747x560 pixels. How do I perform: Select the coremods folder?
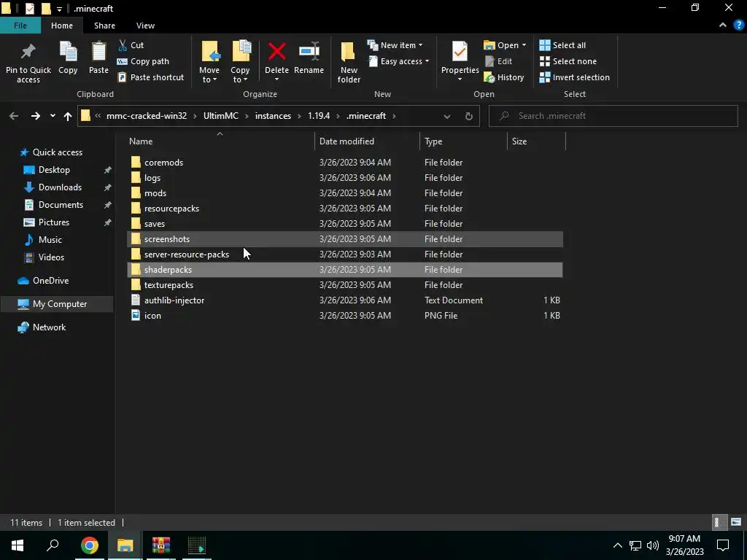[345, 163]
